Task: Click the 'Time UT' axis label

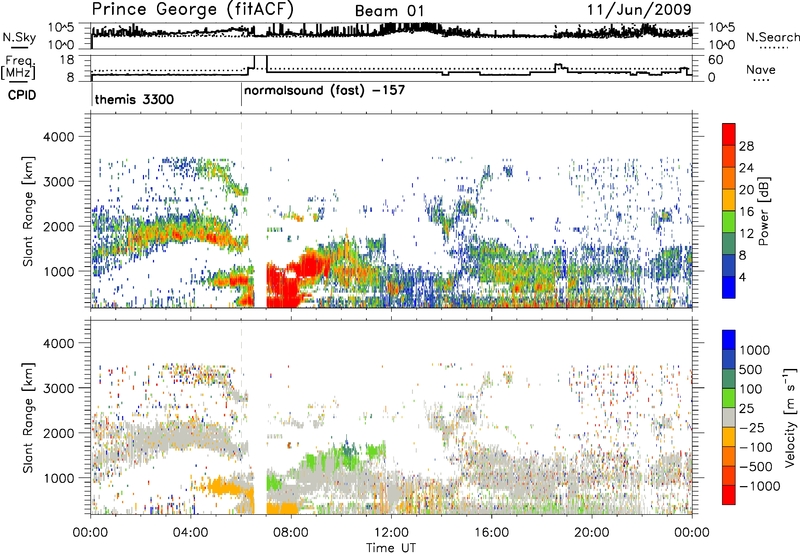Action: click(391, 548)
